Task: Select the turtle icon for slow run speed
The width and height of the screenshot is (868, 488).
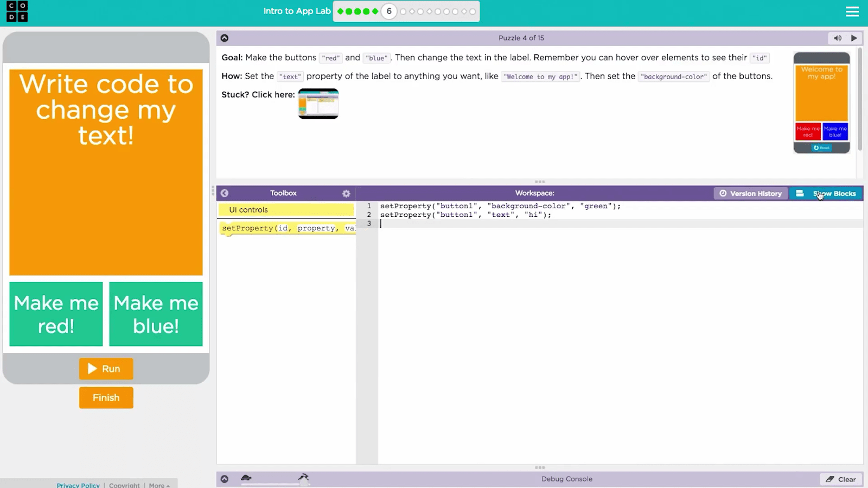Action: pos(247,478)
